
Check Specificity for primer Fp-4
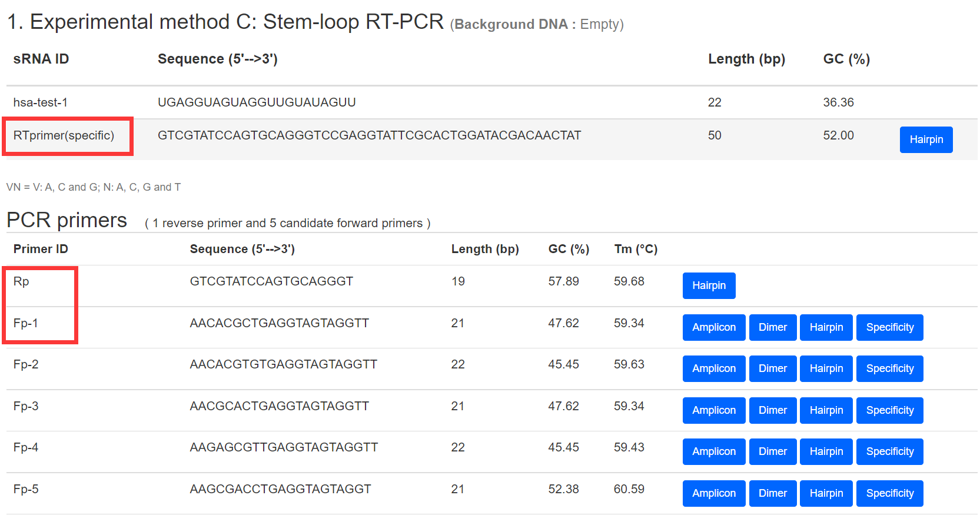890,452
